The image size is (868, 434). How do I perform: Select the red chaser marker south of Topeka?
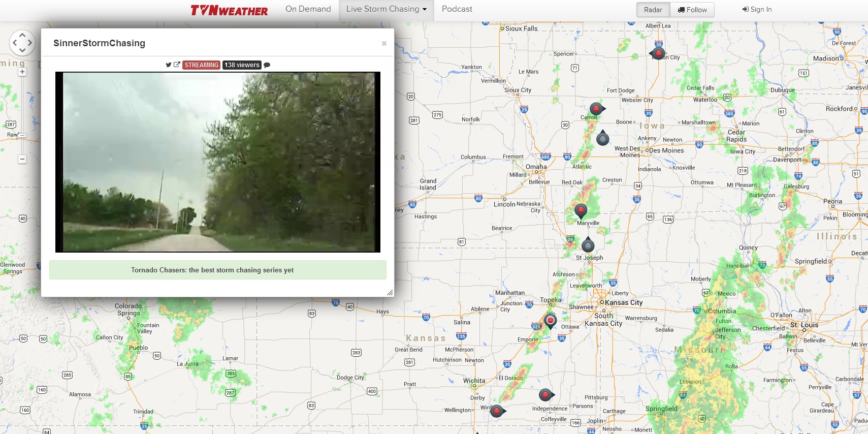click(x=551, y=321)
